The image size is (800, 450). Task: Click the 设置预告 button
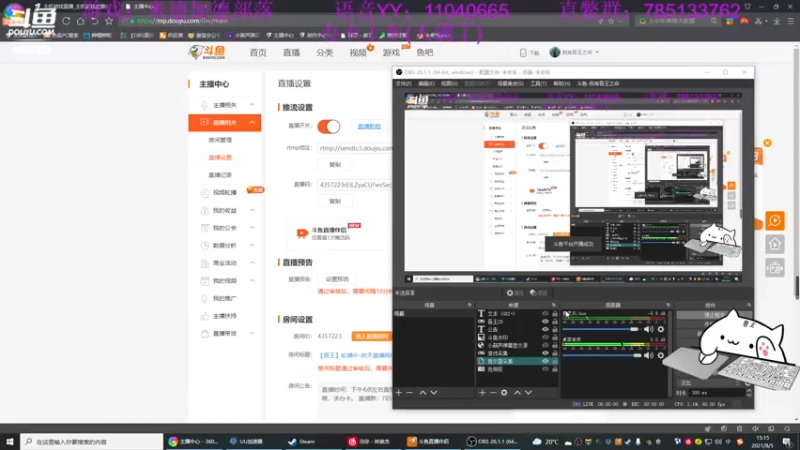(x=337, y=279)
